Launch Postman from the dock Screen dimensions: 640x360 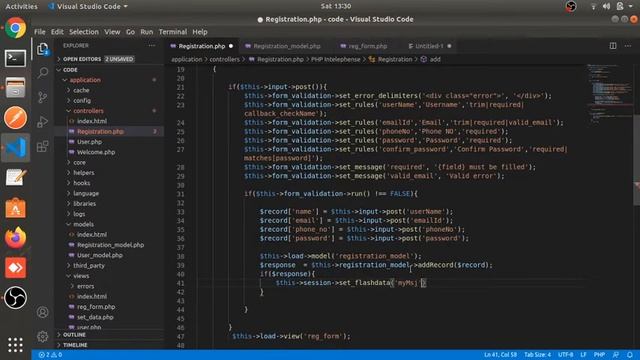pos(16,118)
